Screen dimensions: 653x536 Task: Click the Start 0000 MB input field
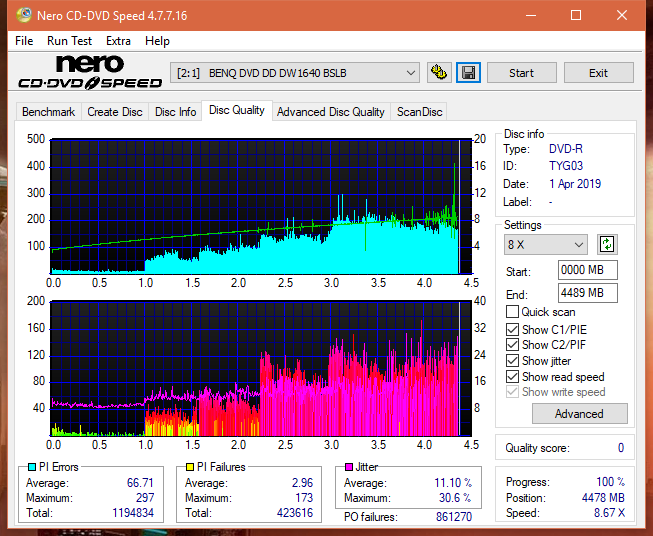point(587,270)
